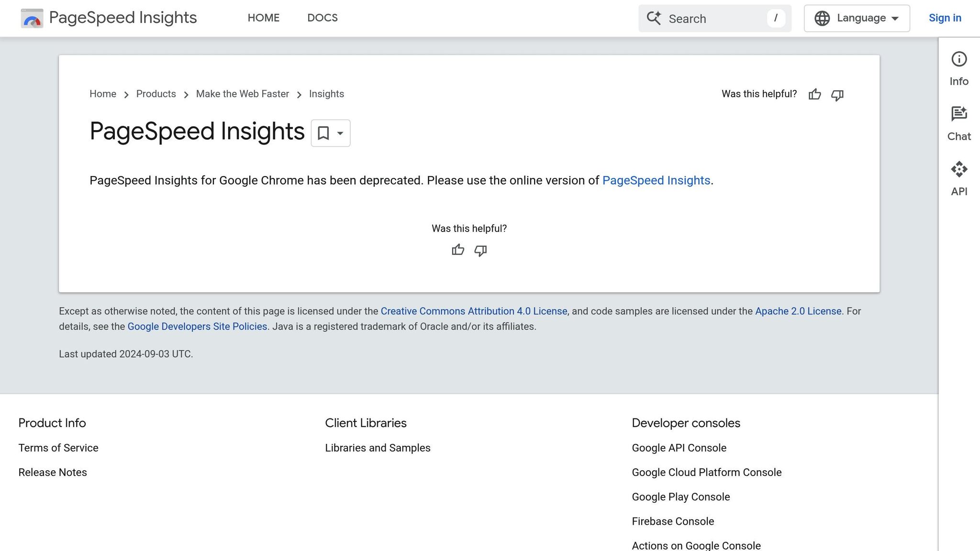Open the search field magnifier icon

655,18
